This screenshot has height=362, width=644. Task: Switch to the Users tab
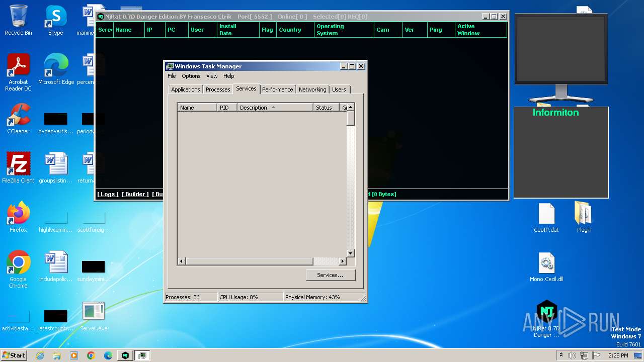tap(339, 89)
